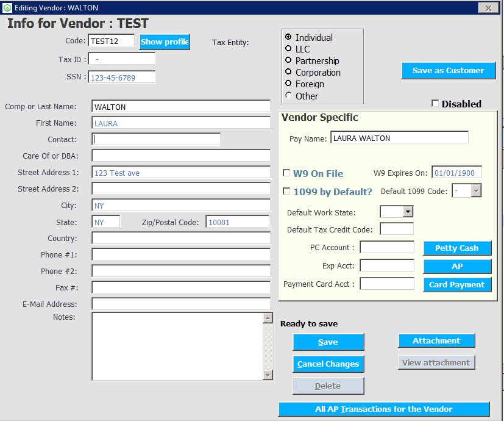Open All AP Transactions for the Vendor
Viewport: 504px width, 421px height.
point(384,409)
